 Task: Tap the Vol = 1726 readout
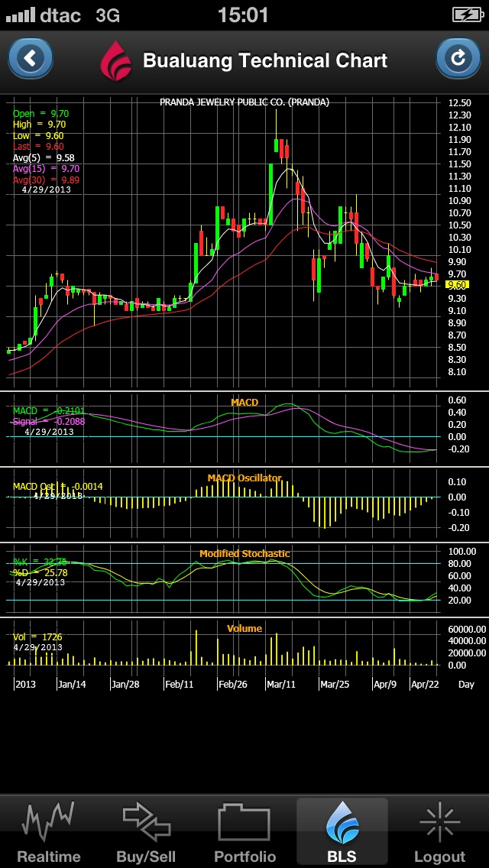point(37,637)
